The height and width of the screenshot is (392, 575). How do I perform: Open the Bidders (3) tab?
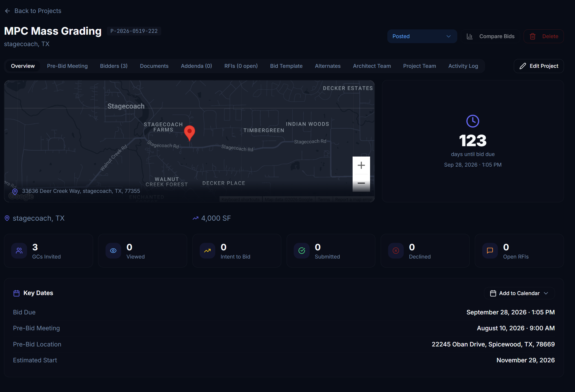point(114,66)
